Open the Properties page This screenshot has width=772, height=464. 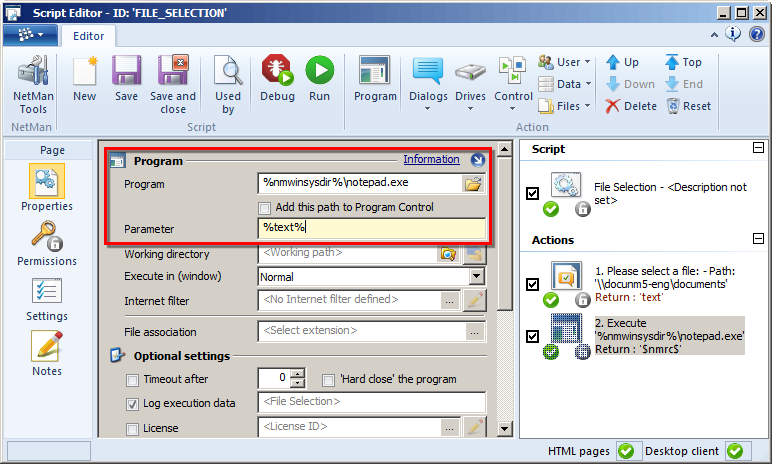coord(47,188)
